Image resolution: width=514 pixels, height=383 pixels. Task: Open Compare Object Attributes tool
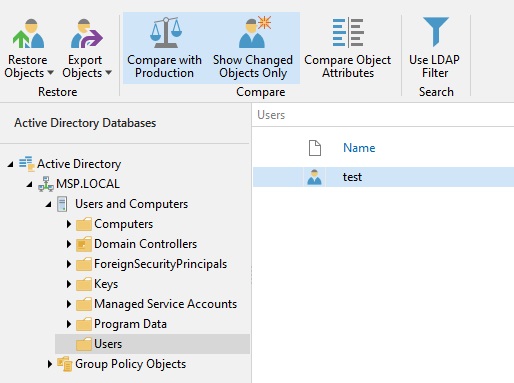(348, 48)
